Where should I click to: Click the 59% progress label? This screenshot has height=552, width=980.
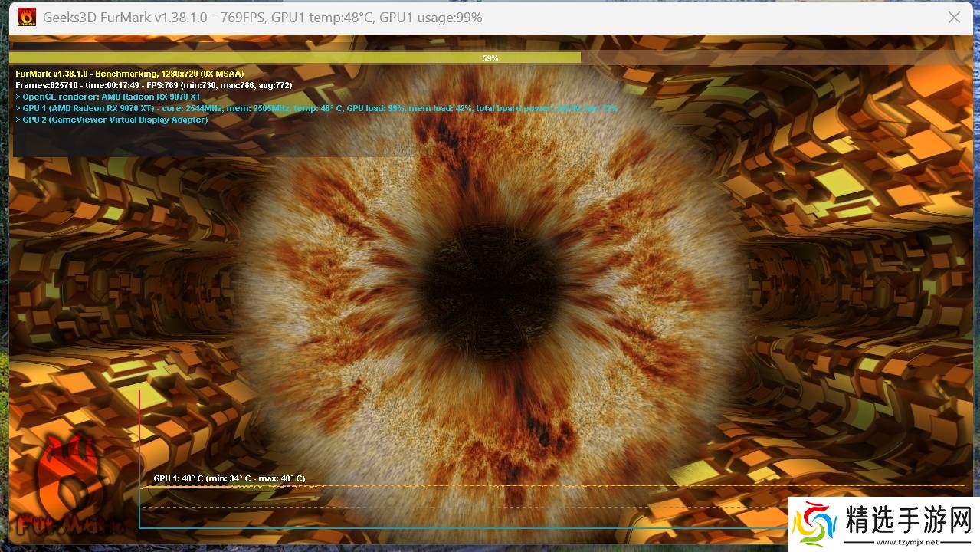[490, 58]
